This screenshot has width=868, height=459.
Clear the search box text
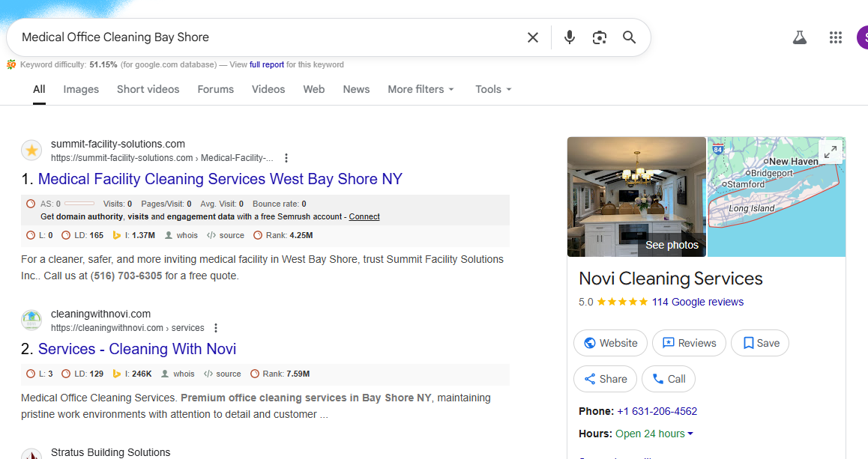532,37
